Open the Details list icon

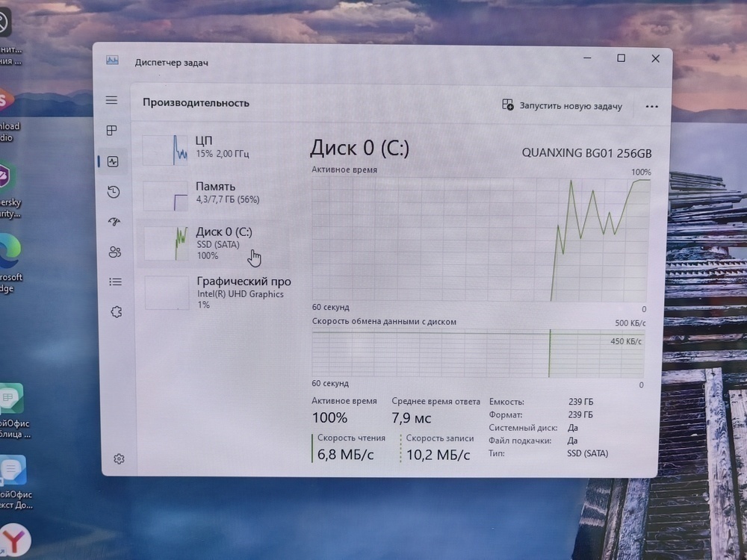115,281
